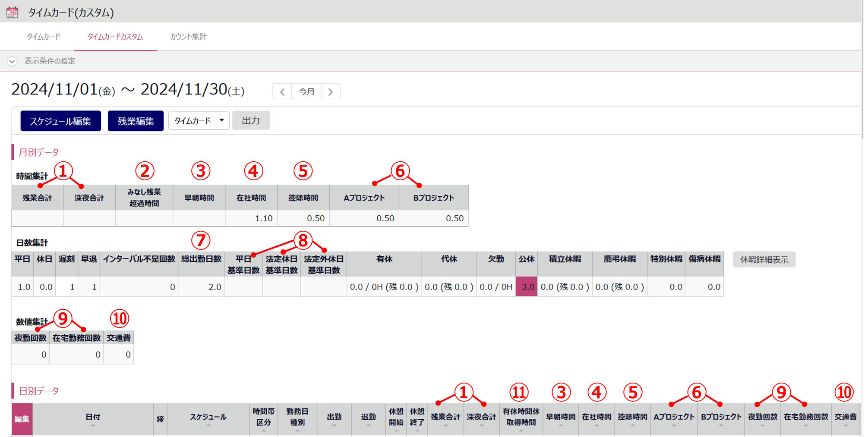This screenshot has height=437, width=868.
Task: Click the 月別データ section heading
Action: coord(38,152)
